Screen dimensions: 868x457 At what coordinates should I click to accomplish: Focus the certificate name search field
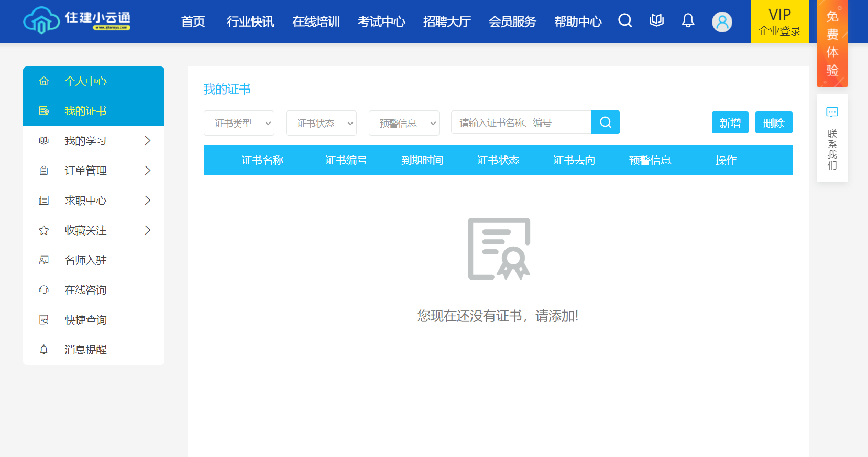(521, 122)
